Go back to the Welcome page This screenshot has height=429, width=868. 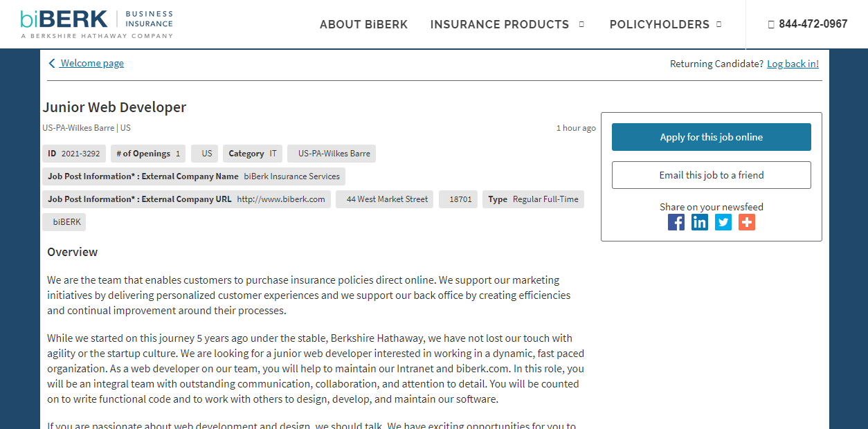[92, 64]
